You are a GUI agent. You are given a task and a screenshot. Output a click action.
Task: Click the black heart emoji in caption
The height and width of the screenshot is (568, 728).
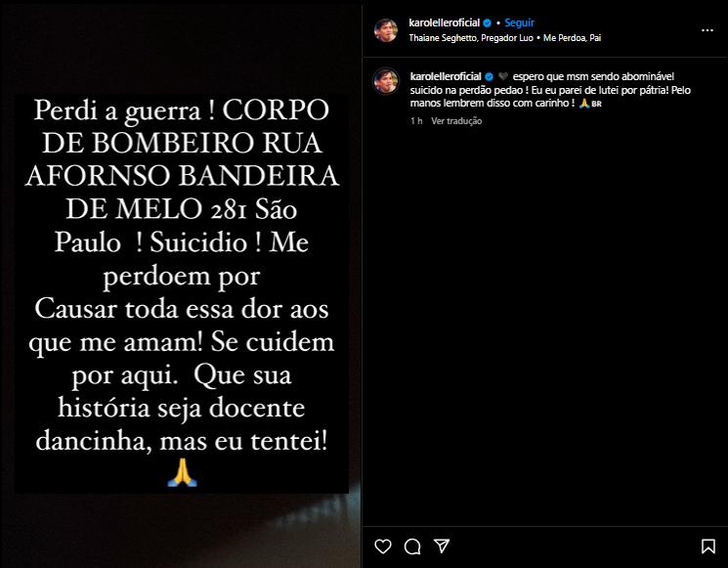click(x=503, y=76)
